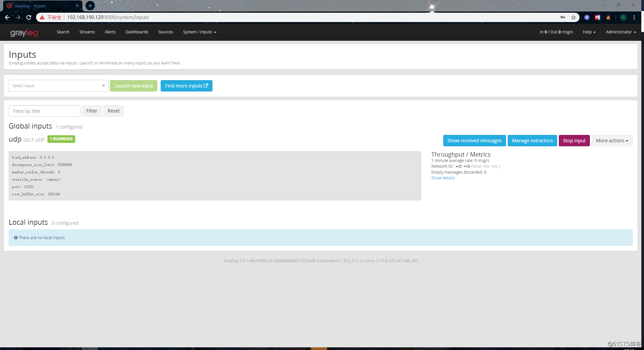Close the Graylog - Inputs tab
The height and width of the screenshot is (350, 644).
(x=77, y=6)
